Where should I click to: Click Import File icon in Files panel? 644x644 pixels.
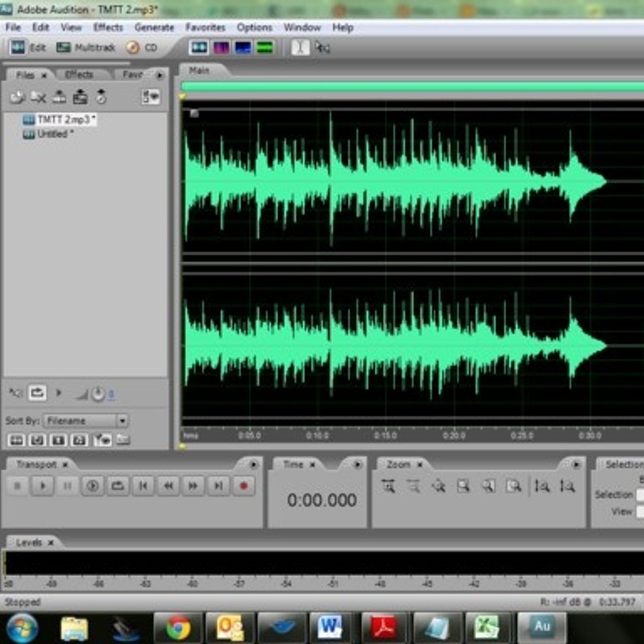coord(17,97)
